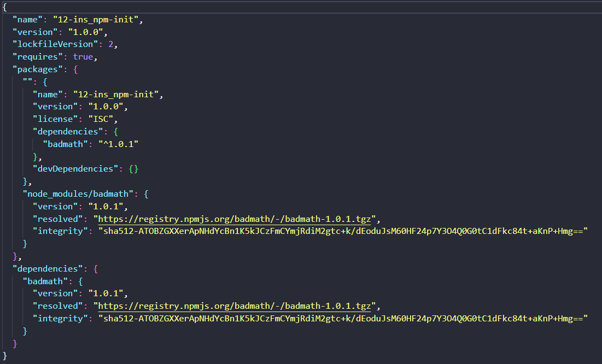
Task: Select "12-ins_npm-init" value inside packages
Action: click(116, 95)
